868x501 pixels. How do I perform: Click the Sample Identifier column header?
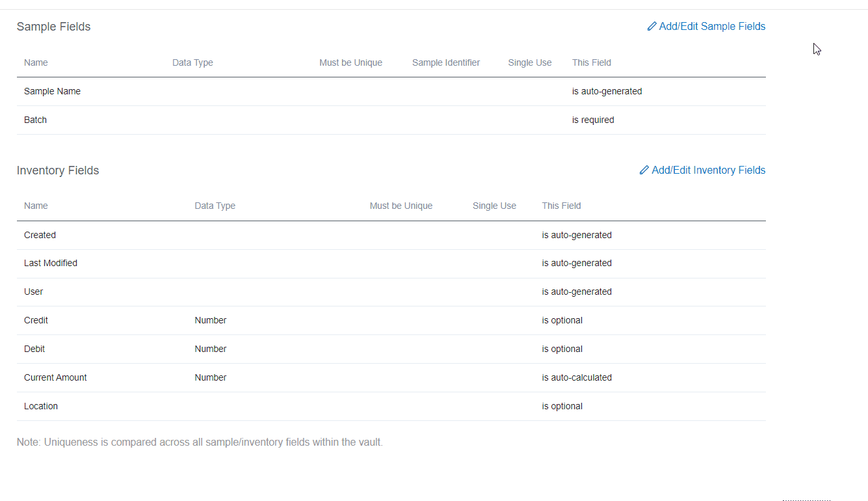tap(446, 62)
